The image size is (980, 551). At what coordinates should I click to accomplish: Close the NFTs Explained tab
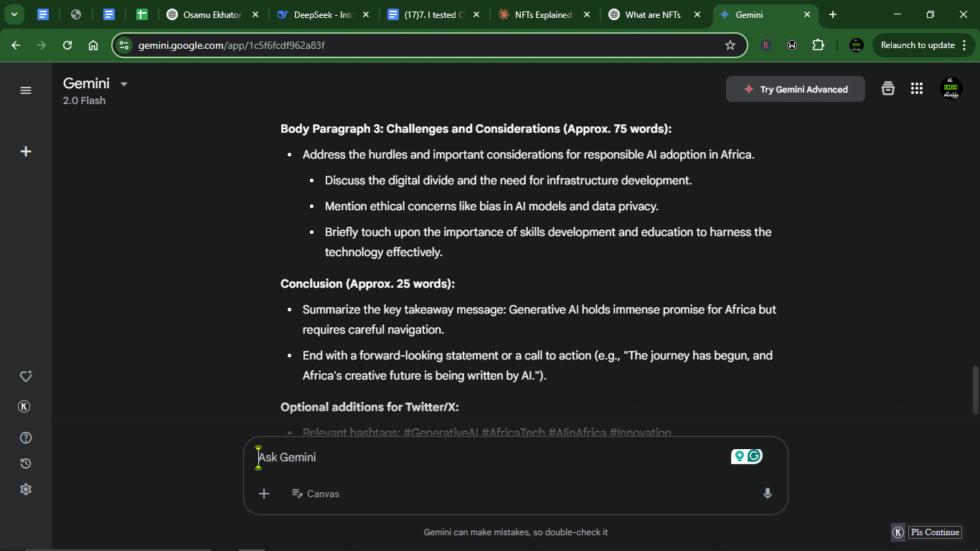pos(587,14)
